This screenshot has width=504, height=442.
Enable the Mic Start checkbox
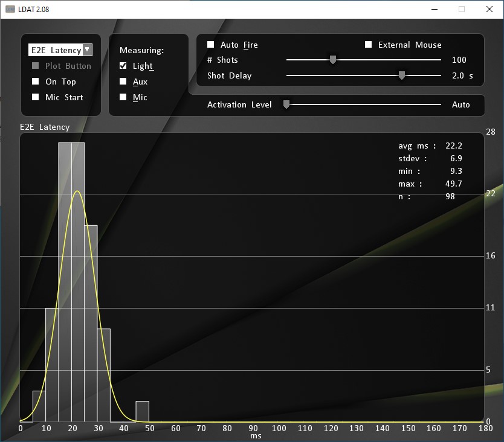[x=36, y=97]
